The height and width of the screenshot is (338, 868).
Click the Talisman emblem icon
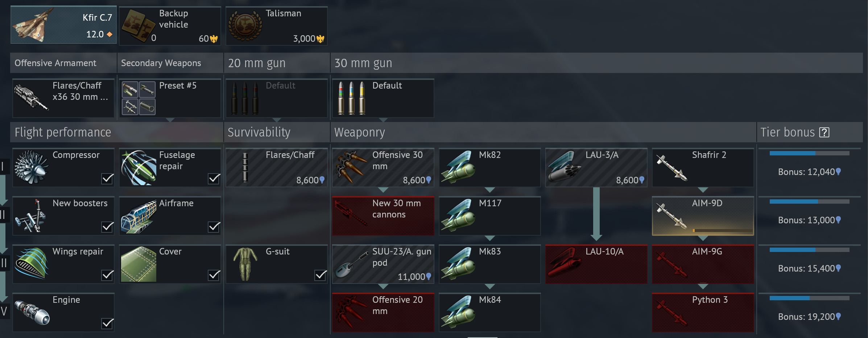pos(245,26)
